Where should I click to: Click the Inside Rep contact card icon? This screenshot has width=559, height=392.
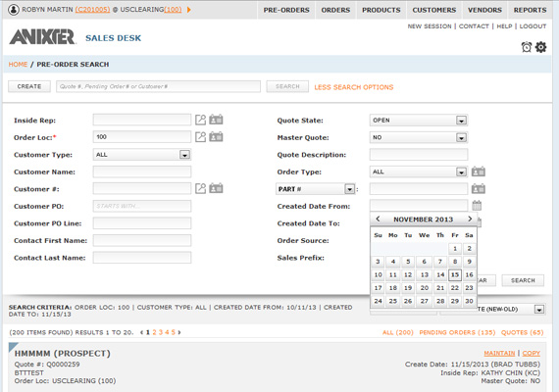[x=216, y=120]
